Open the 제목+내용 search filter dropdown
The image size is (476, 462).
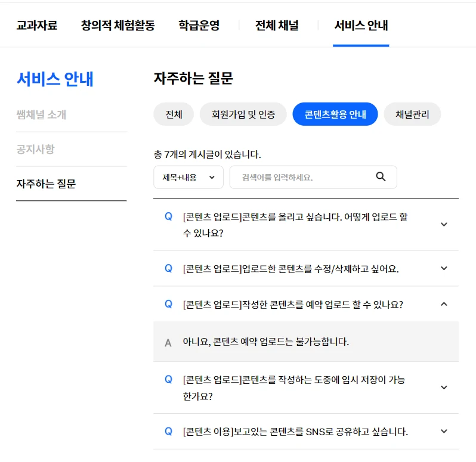click(188, 177)
